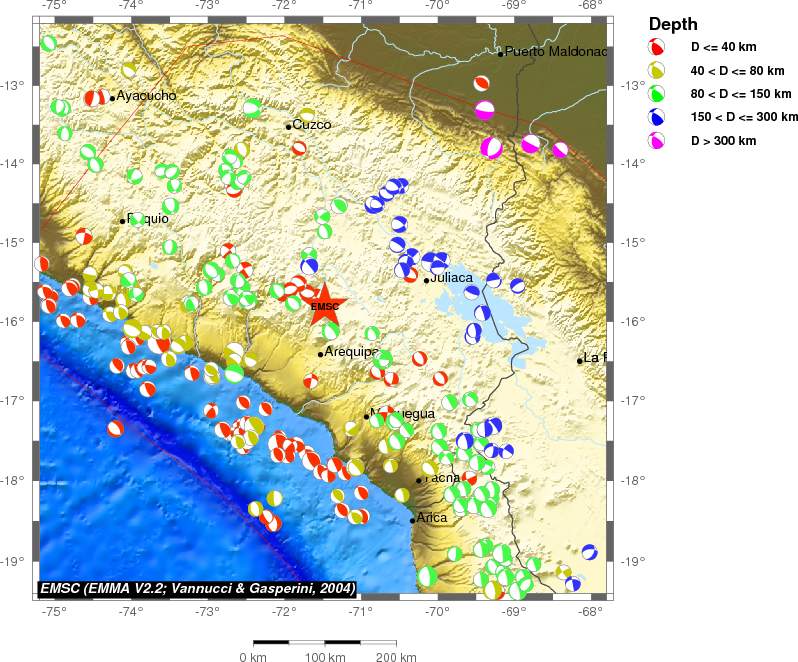Click the '100 km' scale bar label
This screenshot has height=662, width=798.
point(324,656)
